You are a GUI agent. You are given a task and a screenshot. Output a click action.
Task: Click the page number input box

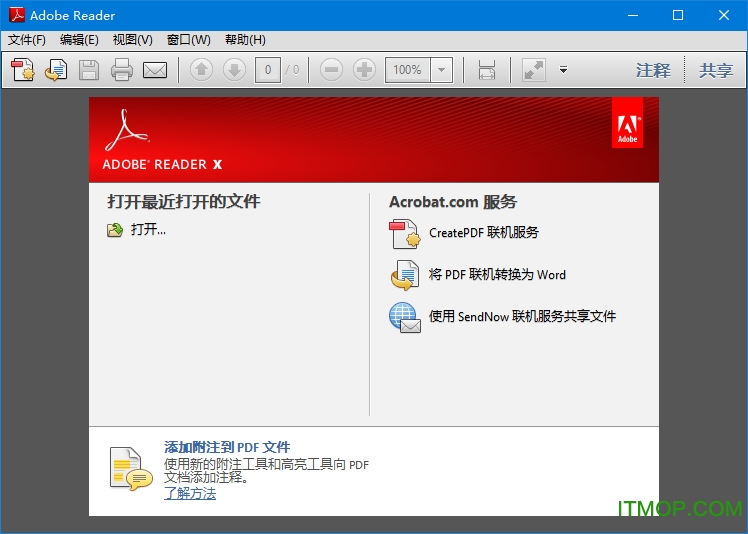point(268,70)
